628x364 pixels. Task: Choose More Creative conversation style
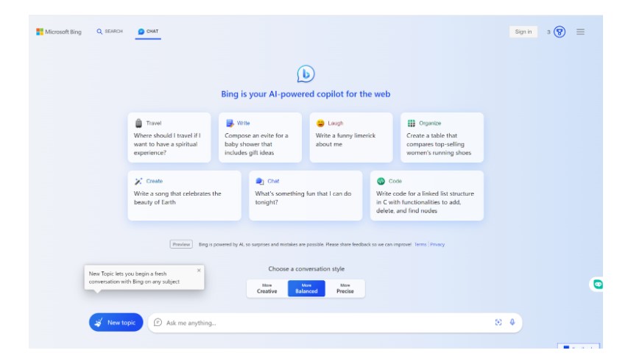[267, 288]
